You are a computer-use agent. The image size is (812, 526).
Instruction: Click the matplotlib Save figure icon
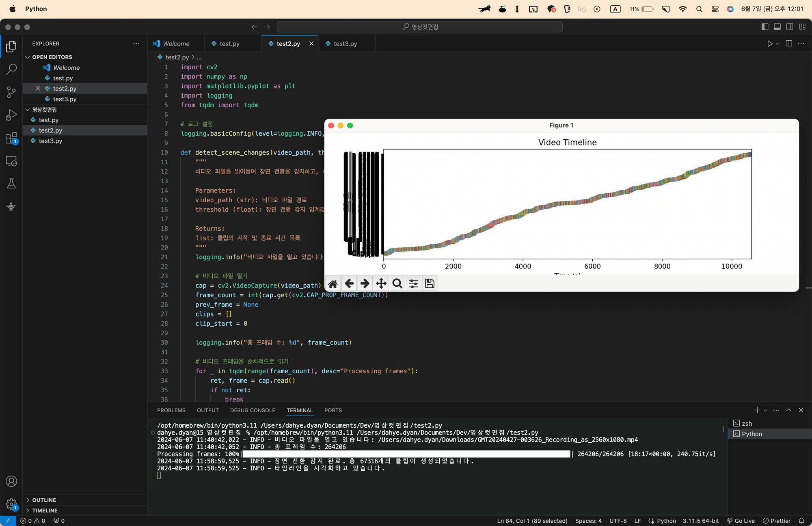(x=430, y=284)
